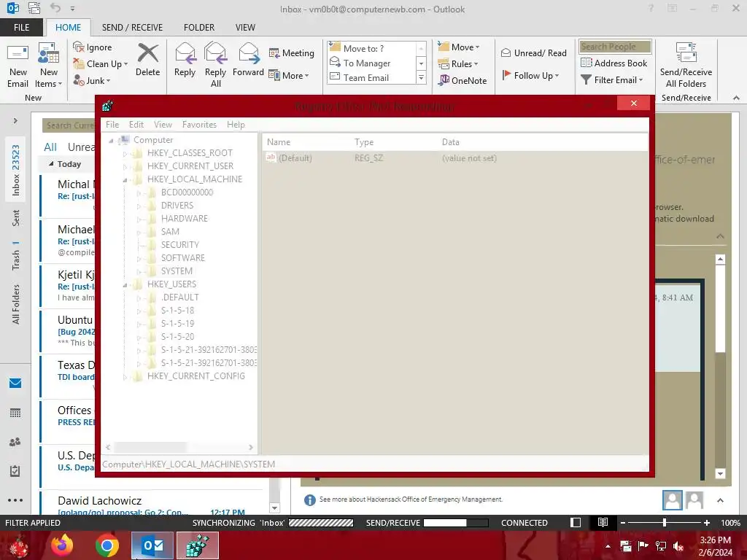Screen dimensions: 747x560
Task: Expand the Quick Steps gallery
Action: 421,77
